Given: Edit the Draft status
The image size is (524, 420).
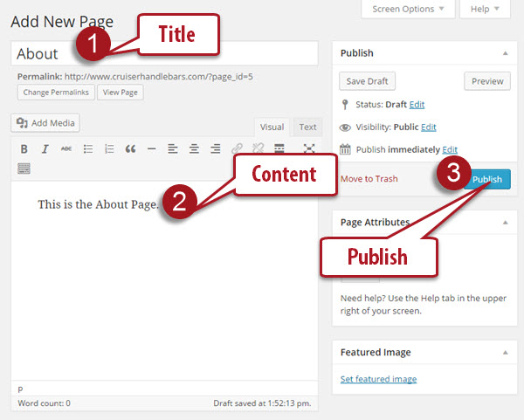Looking at the screenshot, I should pyautogui.click(x=417, y=105).
